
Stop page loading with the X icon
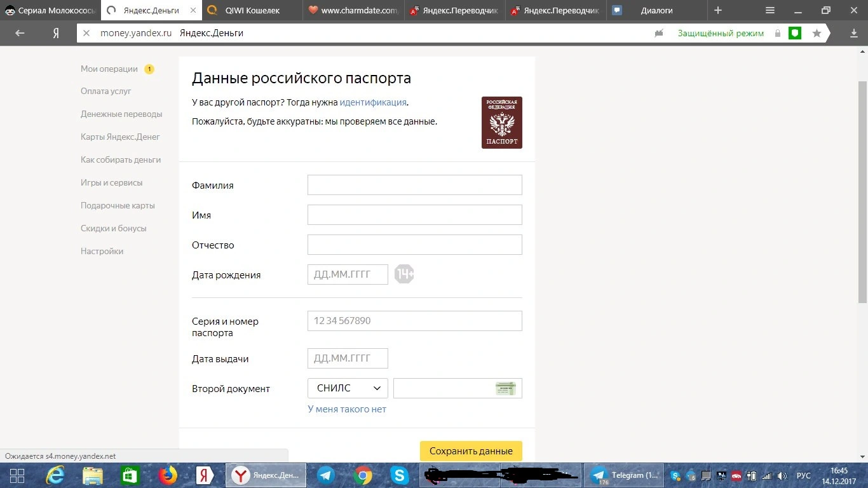pos(86,33)
